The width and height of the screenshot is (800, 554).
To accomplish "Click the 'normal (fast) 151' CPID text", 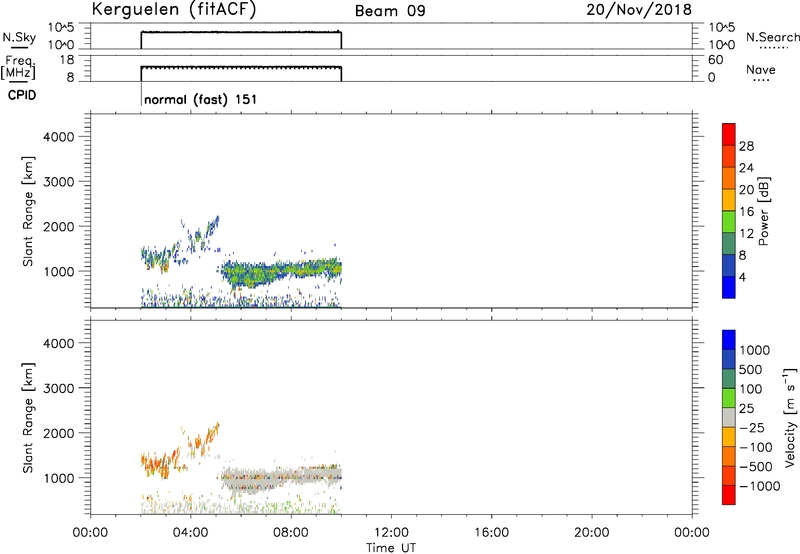I will pyautogui.click(x=201, y=99).
